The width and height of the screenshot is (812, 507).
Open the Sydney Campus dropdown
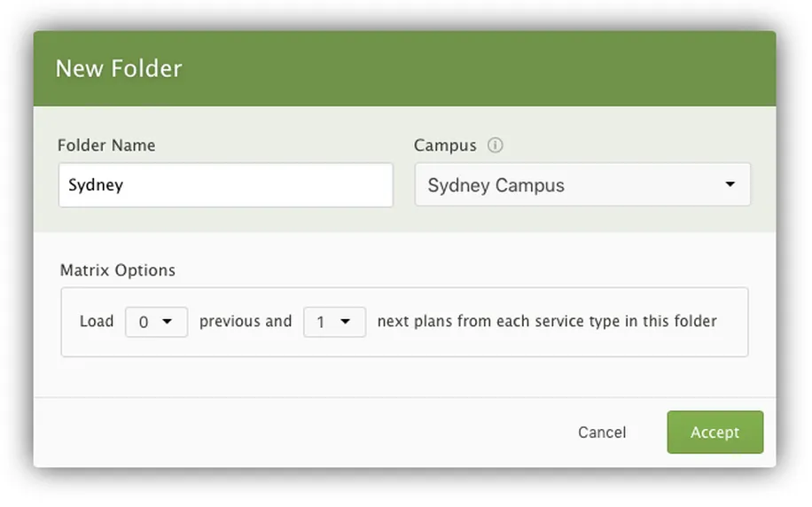pos(582,185)
